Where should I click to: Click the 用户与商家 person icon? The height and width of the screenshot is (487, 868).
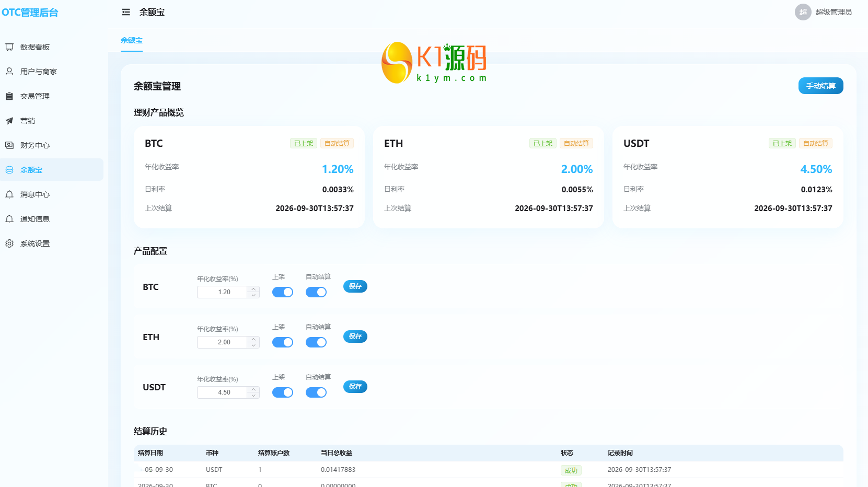click(x=9, y=72)
